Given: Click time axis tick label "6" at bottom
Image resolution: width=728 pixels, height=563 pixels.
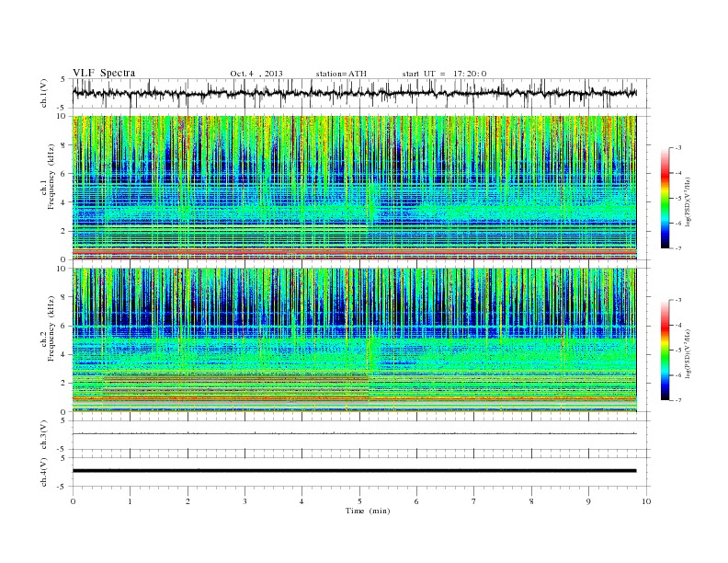Looking at the screenshot, I should (416, 501).
